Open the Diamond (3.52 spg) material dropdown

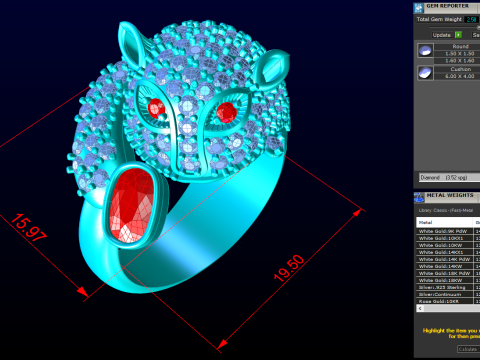tap(449, 177)
